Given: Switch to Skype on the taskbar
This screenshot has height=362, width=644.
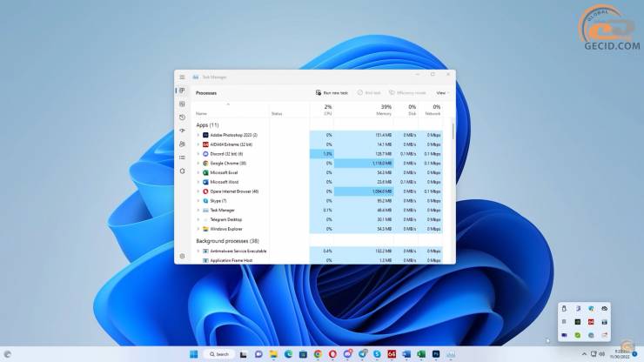Looking at the screenshot, I should 377,354.
